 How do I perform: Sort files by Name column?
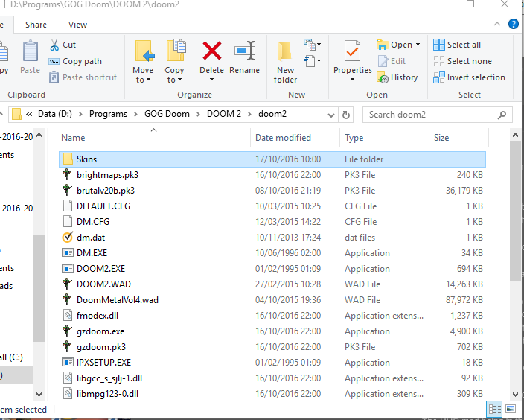pos(154,138)
